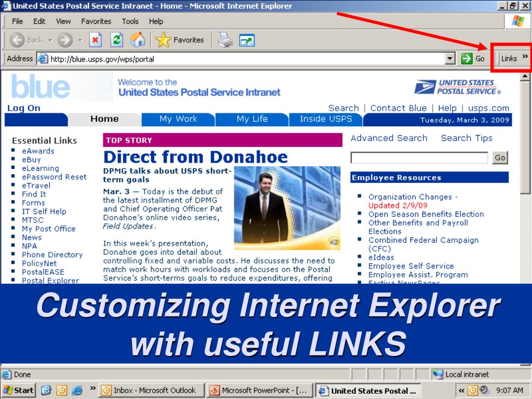
Task: Open the Back button history dropdown arrow
Action: point(50,40)
